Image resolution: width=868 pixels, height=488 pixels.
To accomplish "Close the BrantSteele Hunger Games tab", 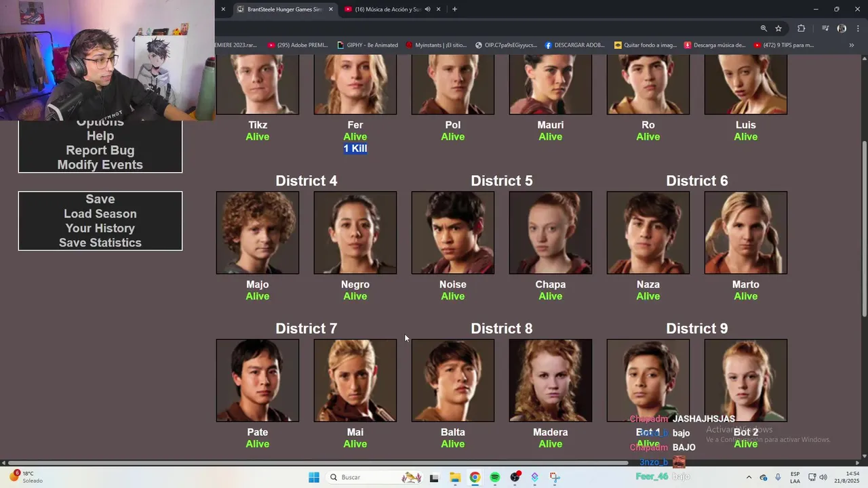I will (331, 9).
